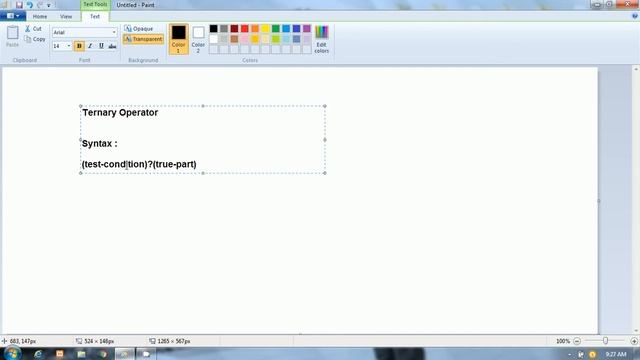Click the 'Syntax :' text line
The image size is (640, 360).
100,144
